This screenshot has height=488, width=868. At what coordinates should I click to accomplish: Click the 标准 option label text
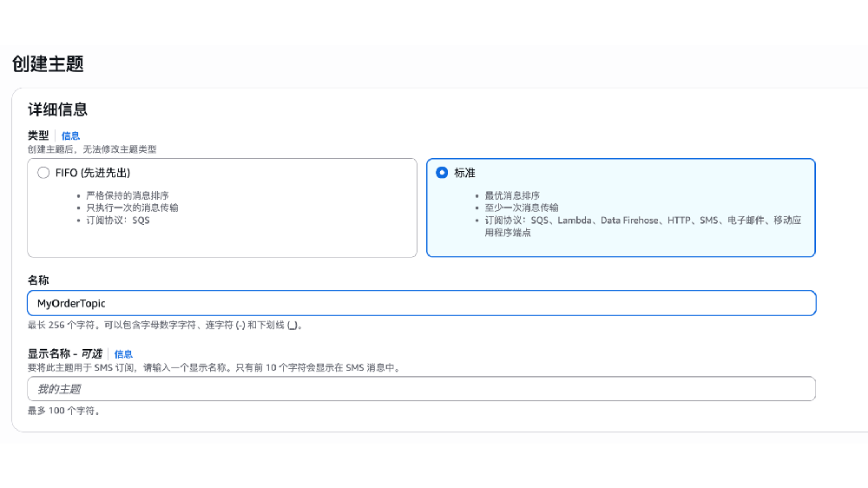(x=464, y=173)
